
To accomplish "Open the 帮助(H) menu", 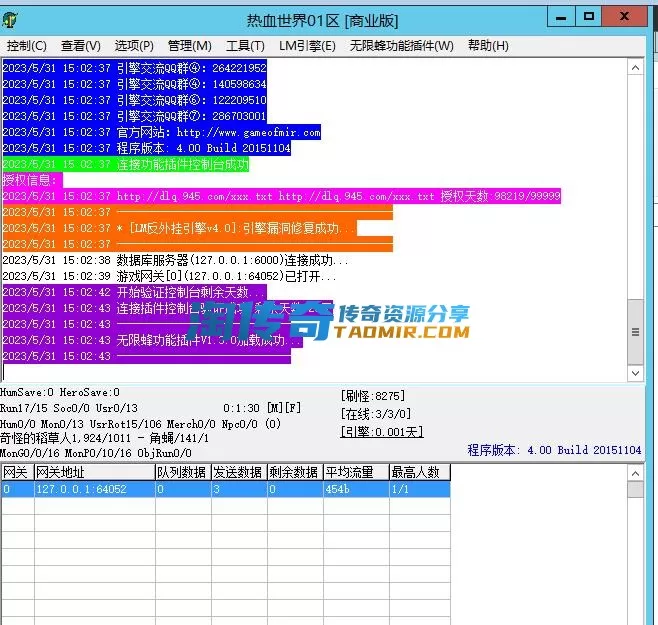I will tap(488, 45).
